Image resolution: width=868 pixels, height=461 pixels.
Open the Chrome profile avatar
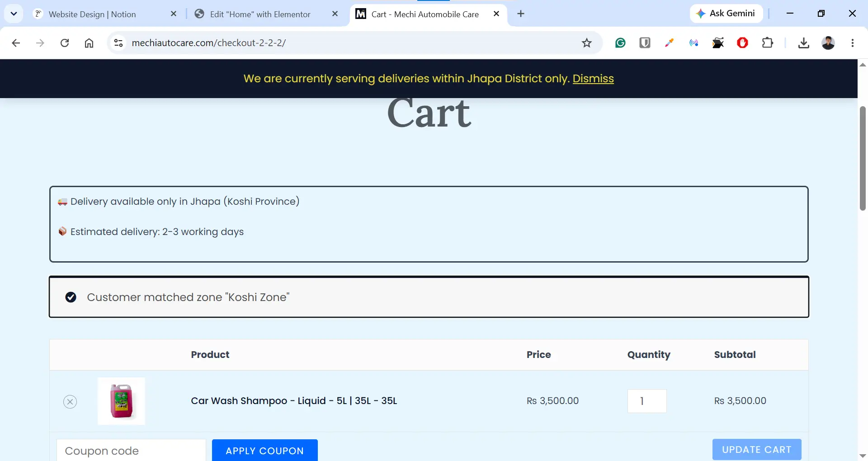(828, 43)
